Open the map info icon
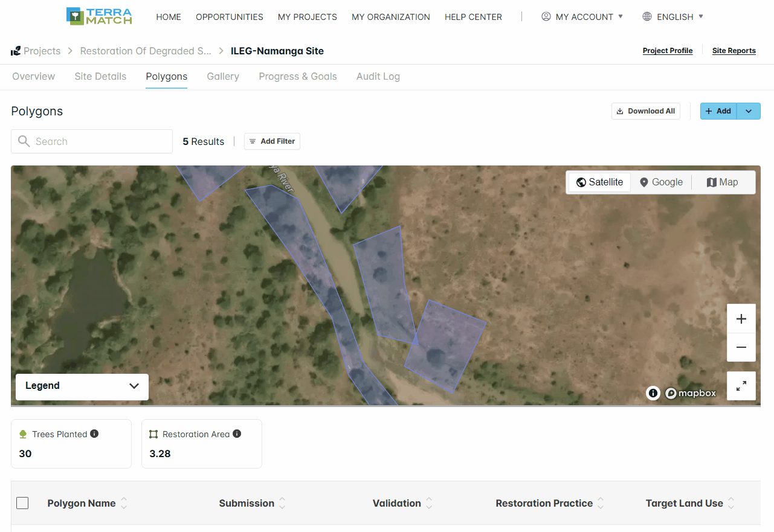The width and height of the screenshot is (774, 532). pyautogui.click(x=653, y=393)
